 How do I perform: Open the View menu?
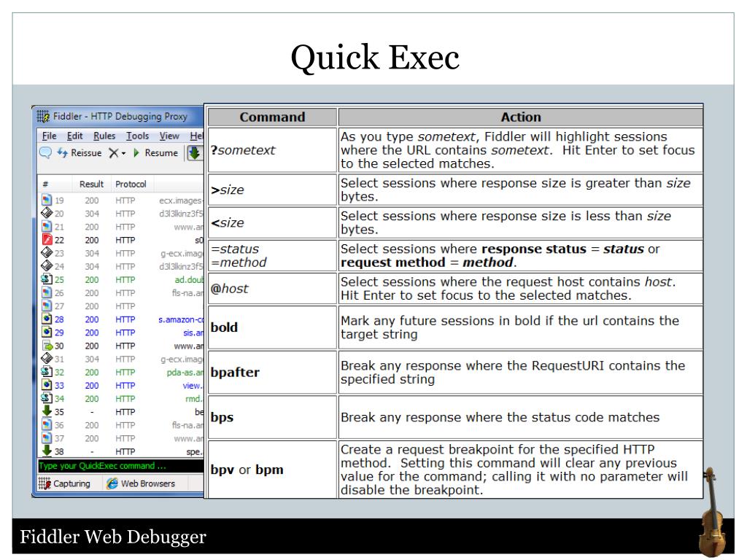169,136
